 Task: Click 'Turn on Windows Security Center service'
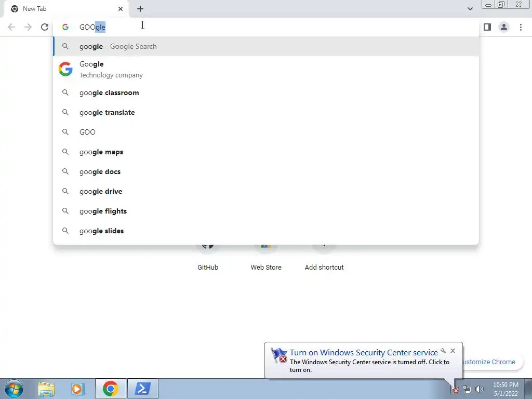(x=364, y=353)
